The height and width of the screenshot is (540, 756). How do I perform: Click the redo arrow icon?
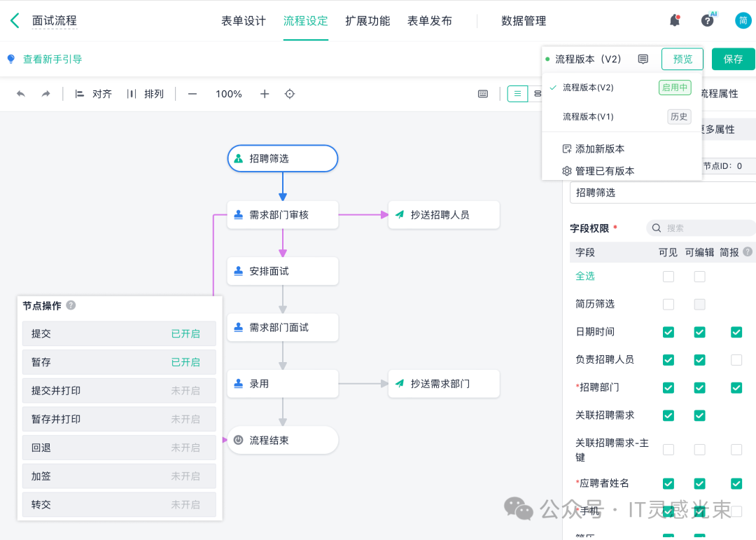(x=45, y=94)
